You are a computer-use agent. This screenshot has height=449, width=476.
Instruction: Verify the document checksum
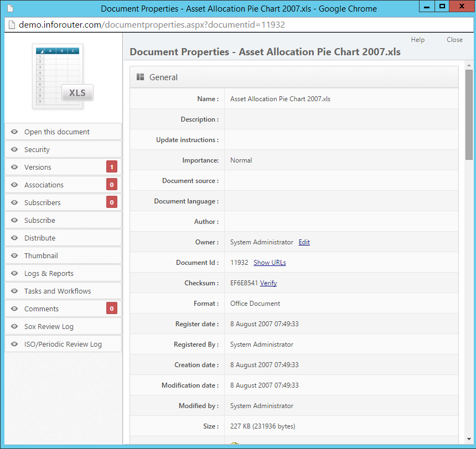pos(268,283)
